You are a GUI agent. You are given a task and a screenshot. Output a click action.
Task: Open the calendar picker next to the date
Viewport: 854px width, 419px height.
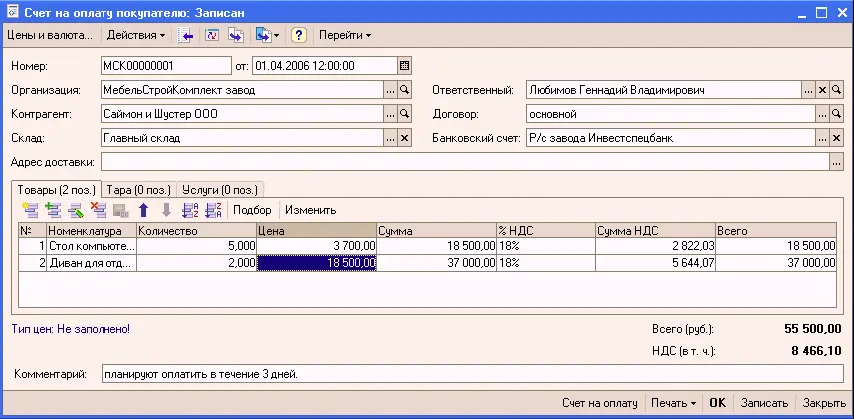click(x=404, y=66)
